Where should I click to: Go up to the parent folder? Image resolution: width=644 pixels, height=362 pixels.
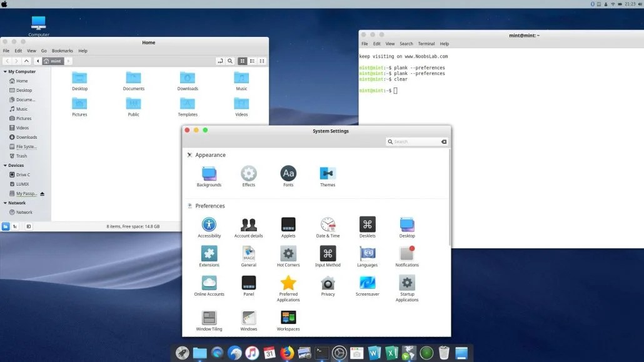coord(26,61)
